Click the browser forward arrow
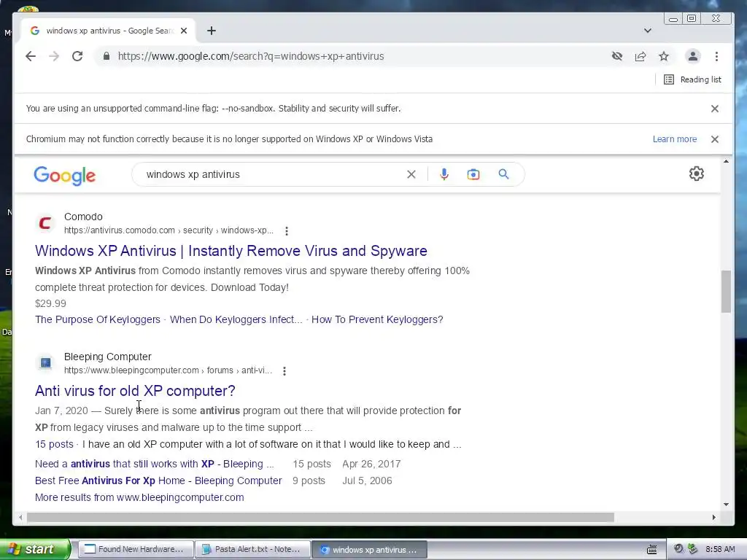 tap(54, 56)
